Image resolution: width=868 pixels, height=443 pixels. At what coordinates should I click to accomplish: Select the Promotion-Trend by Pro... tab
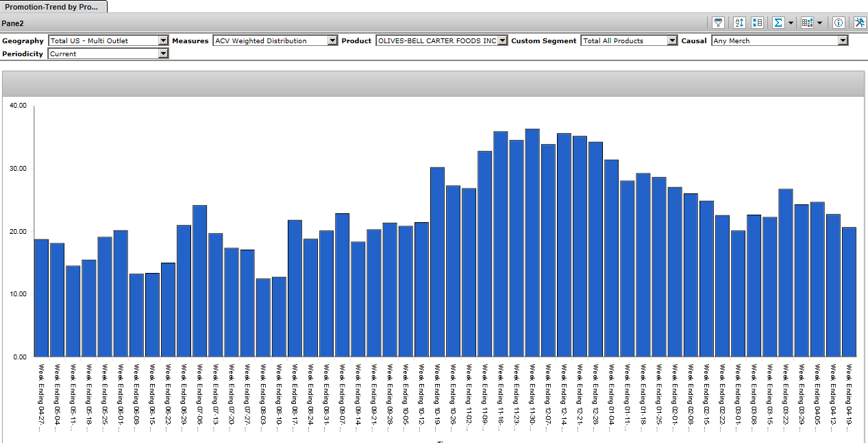[x=53, y=6]
